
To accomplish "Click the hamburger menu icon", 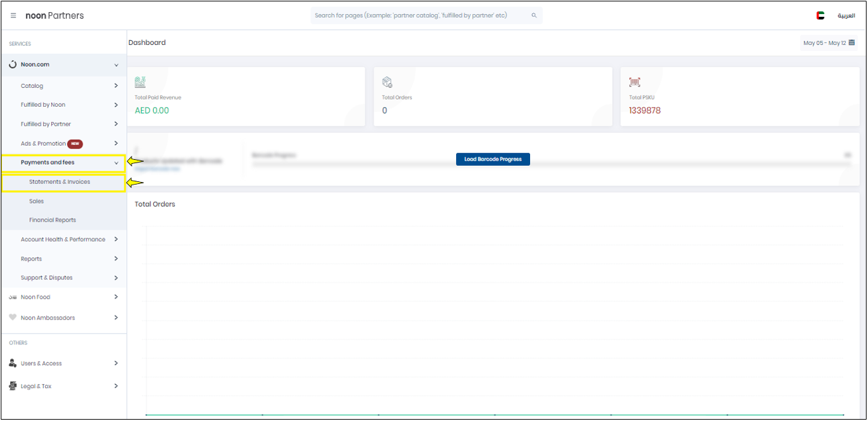I will 13,15.
